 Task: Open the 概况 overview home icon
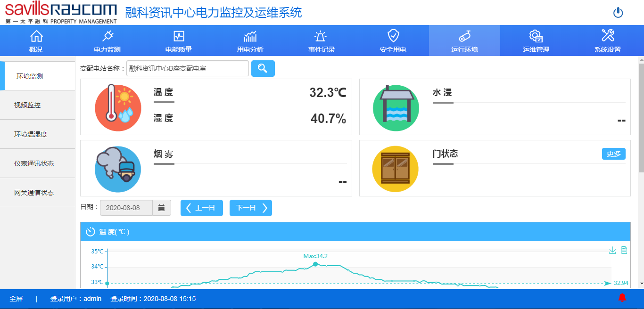pos(36,36)
